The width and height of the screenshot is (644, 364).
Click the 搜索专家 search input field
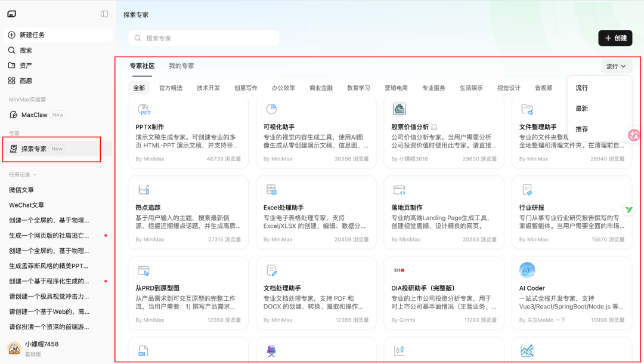[x=203, y=38]
